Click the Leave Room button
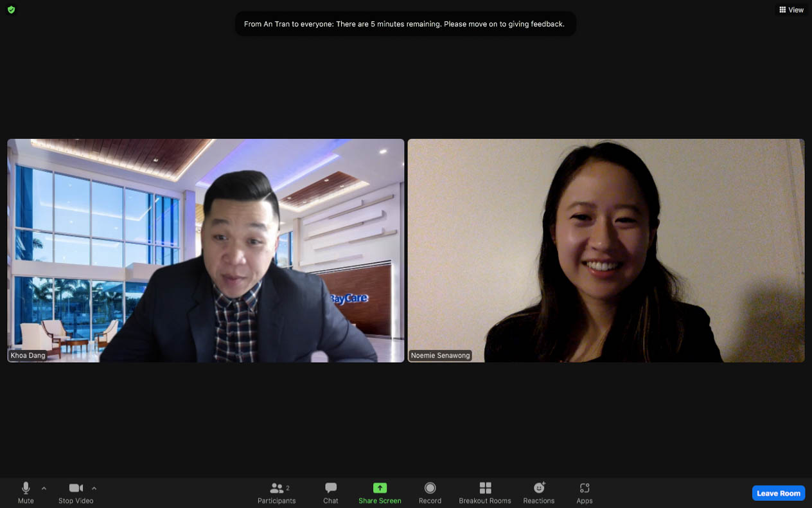This screenshot has width=812, height=508. coord(778,493)
